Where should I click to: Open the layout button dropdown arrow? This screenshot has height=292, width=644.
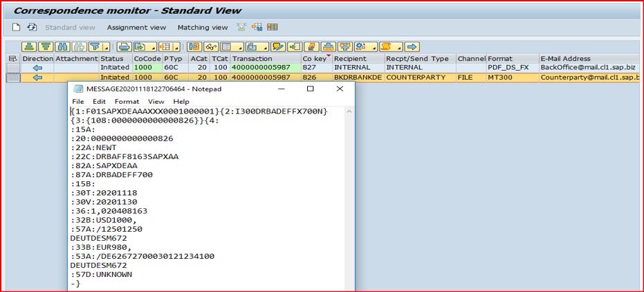[x=176, y=47]
